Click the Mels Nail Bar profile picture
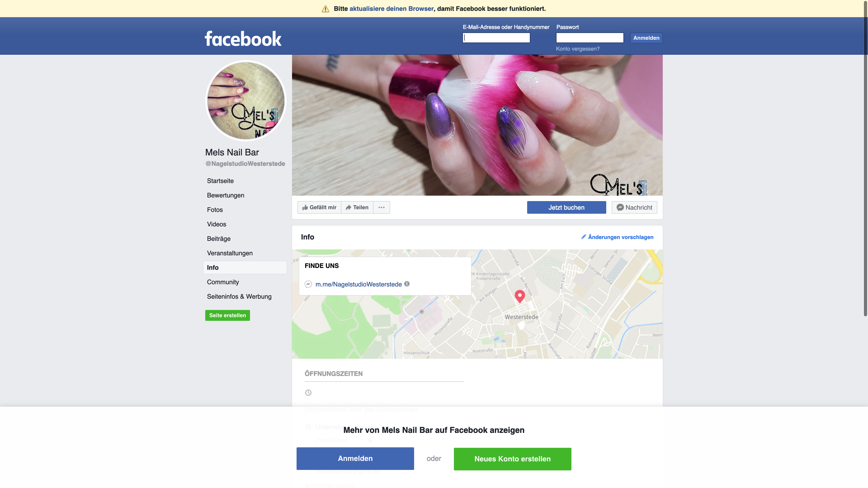The width and height of the screenshot is (868, 488). [x=246, y=101]
